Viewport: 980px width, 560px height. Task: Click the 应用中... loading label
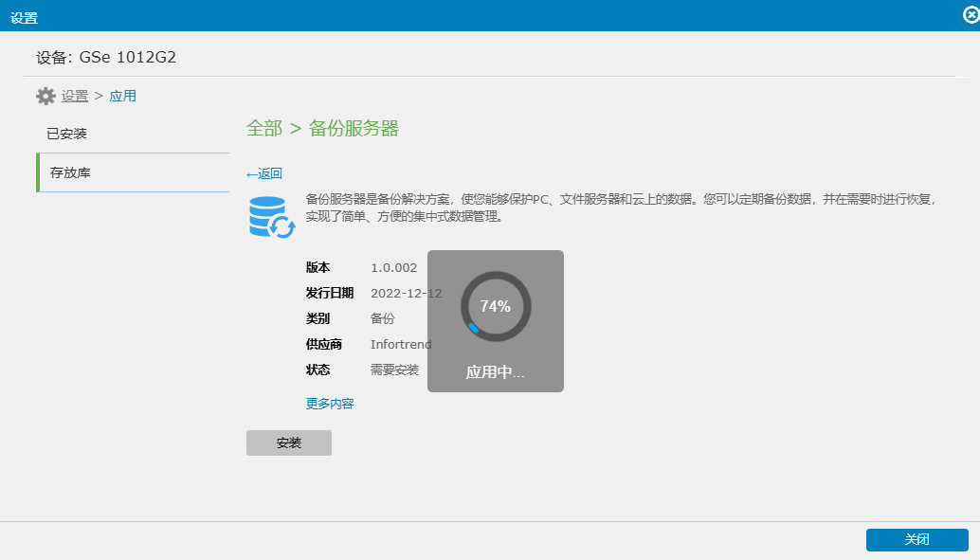pyautogui.click(x=495, y=372)
